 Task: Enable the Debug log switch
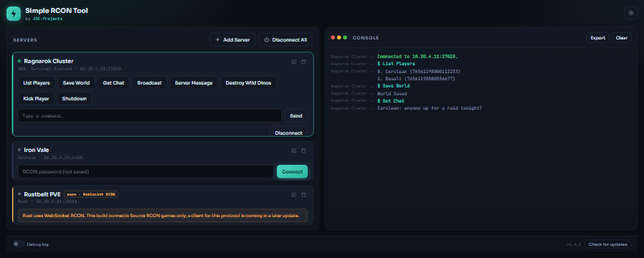(19, 244)
